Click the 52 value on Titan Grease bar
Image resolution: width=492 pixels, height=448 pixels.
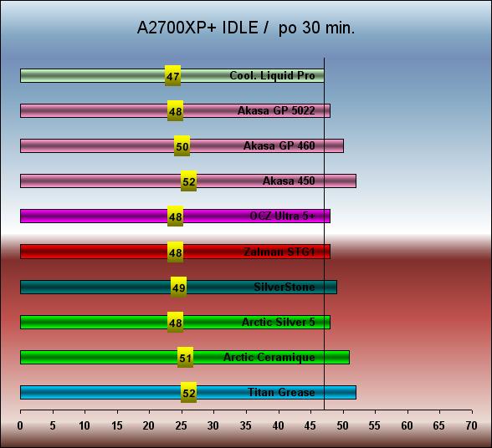pyautogui.click(x=188, y=393)
